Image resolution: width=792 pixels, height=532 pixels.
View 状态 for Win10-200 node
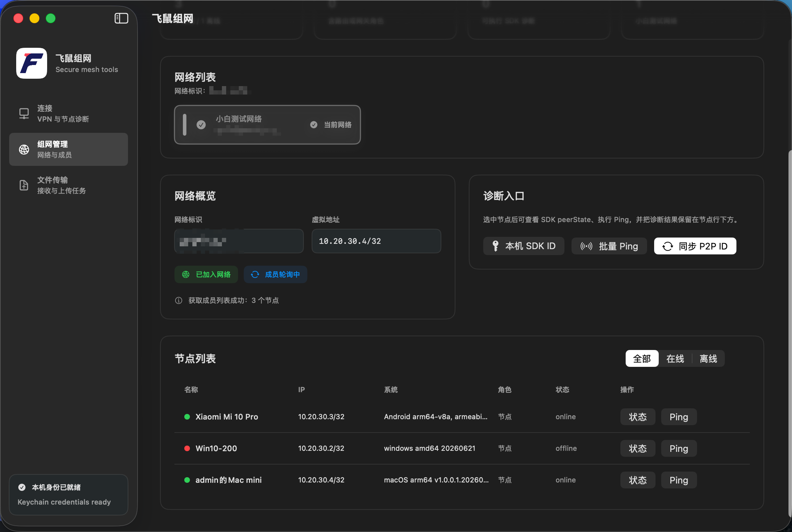[638, 448]
